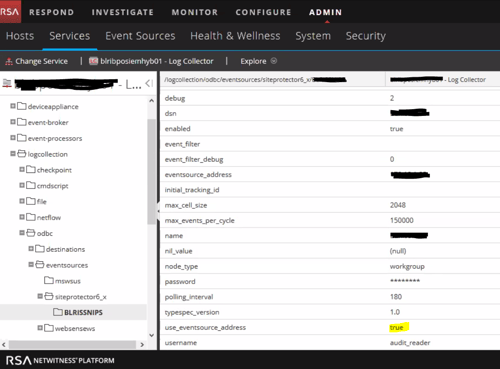Image resolution: width=500 pixels, height=369 pixels.
Task: Collapse the logcollection tree node
Action: point(13,154)
